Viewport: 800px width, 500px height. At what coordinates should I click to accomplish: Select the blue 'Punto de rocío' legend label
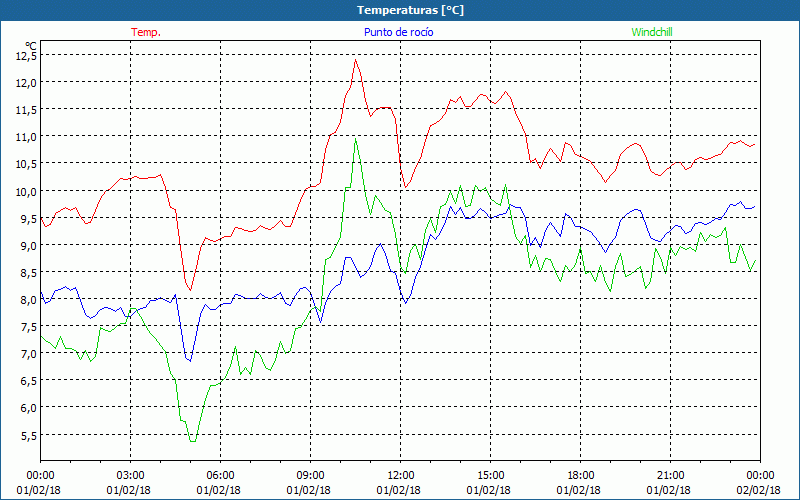coord(398,32)
